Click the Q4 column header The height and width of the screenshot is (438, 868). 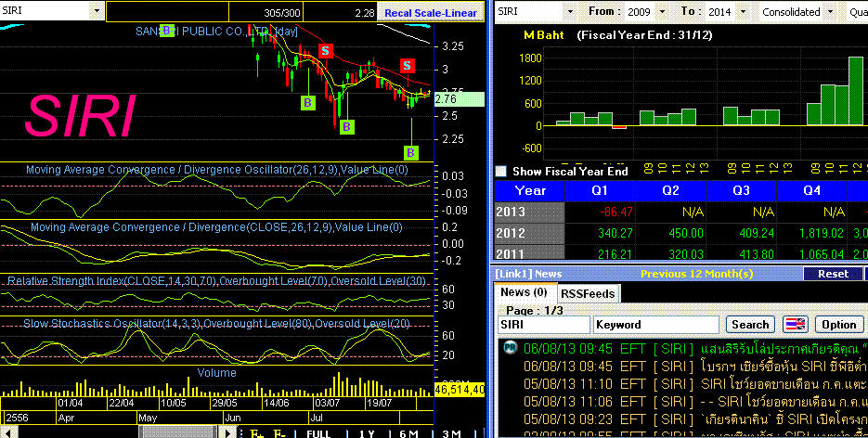[x=812, y=191]
